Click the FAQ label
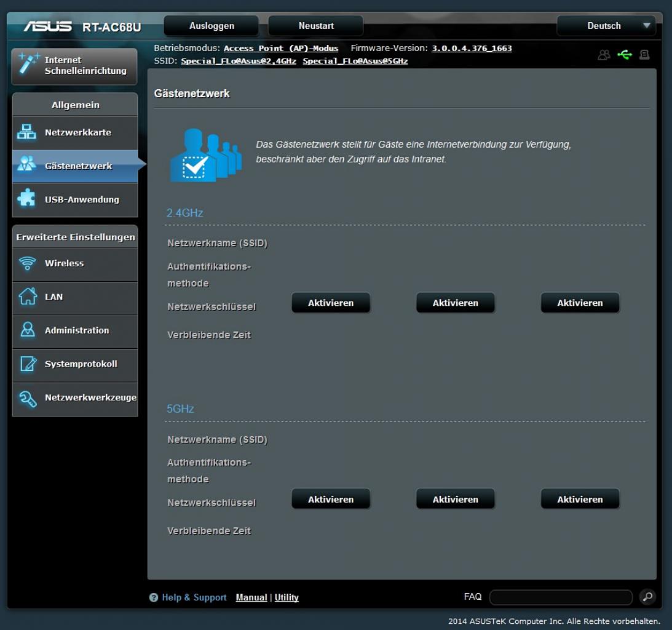This screenshot has width=672, height=630. [472, 597]
